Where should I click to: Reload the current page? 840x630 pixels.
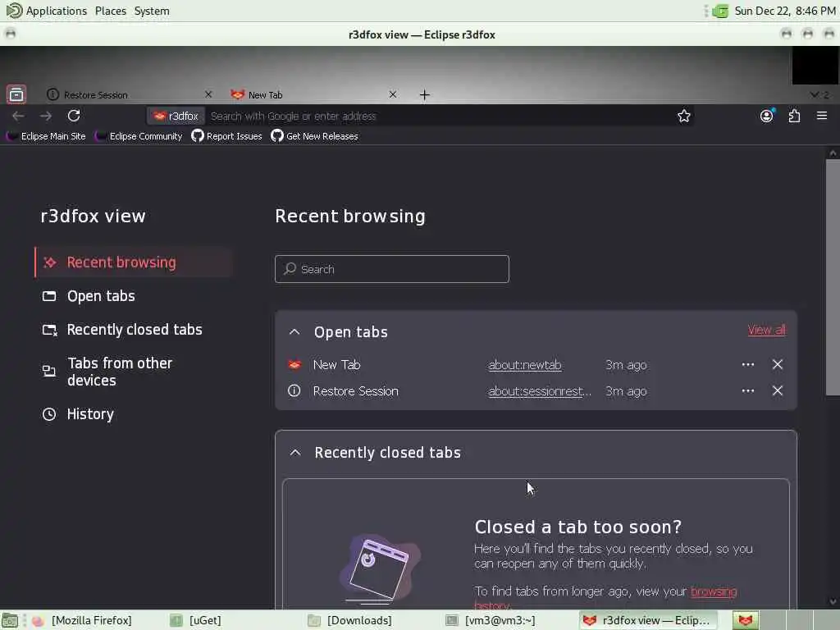74,116
